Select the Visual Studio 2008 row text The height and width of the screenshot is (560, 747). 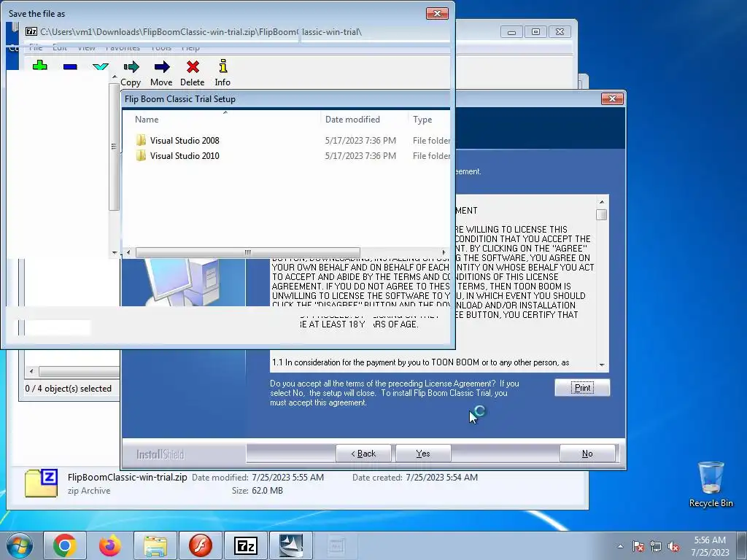[185, 141]
